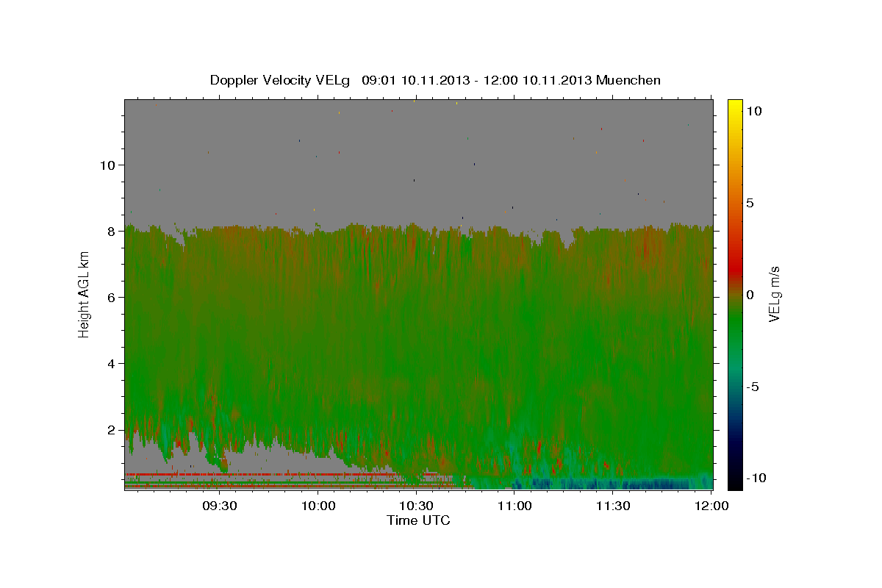882x588 pixels.
Task: Click the '11:30' time tick label
Action: [x=613, y=506]
